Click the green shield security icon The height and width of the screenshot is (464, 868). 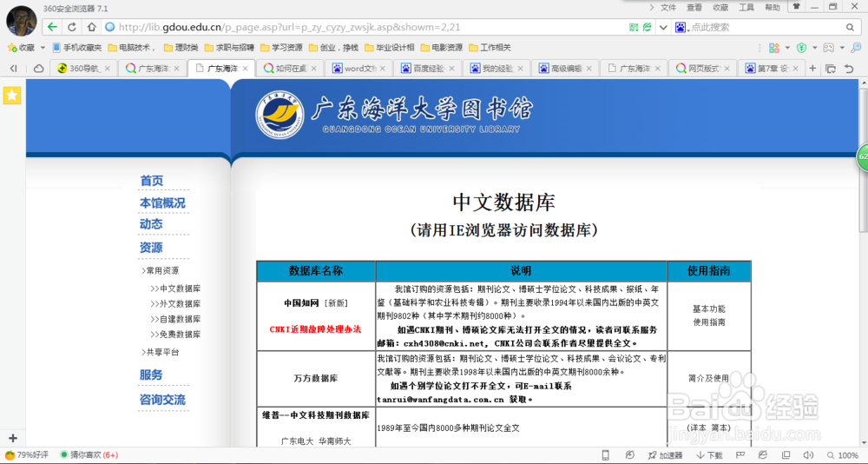801,48
